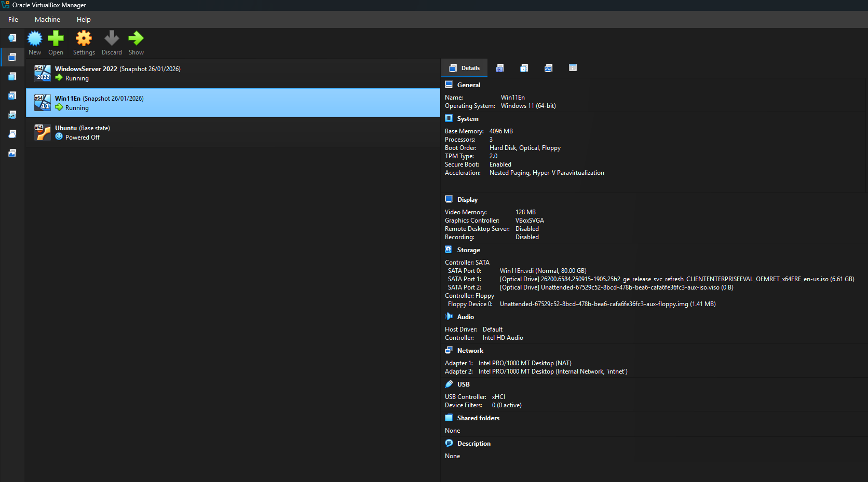
Task: Show the VM window using green arrow
Action: [136, 39]
